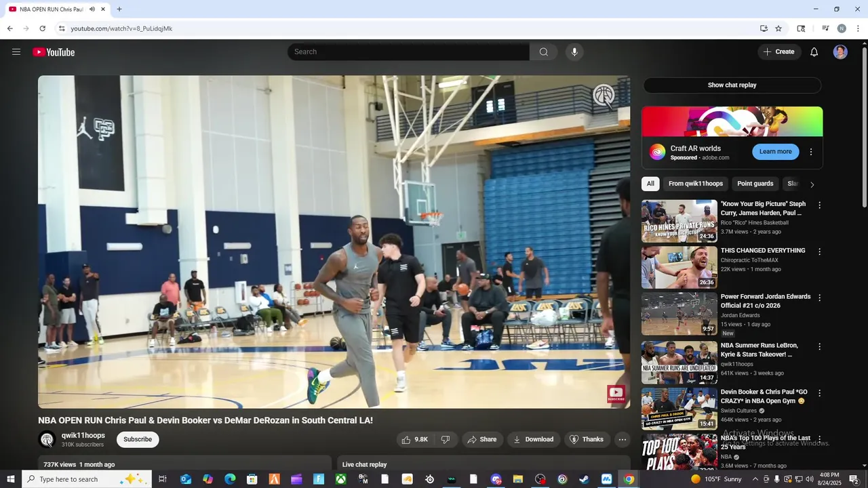Open options for the Craft AR worlds ad
The height and width of the screenshot is (488, 868).
coord(811,152)
